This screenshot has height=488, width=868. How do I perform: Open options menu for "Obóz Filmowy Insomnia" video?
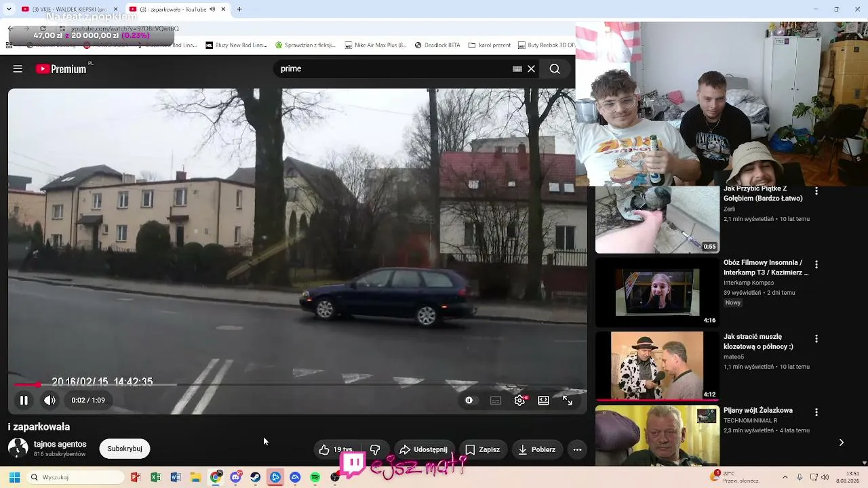coord(816,264)
